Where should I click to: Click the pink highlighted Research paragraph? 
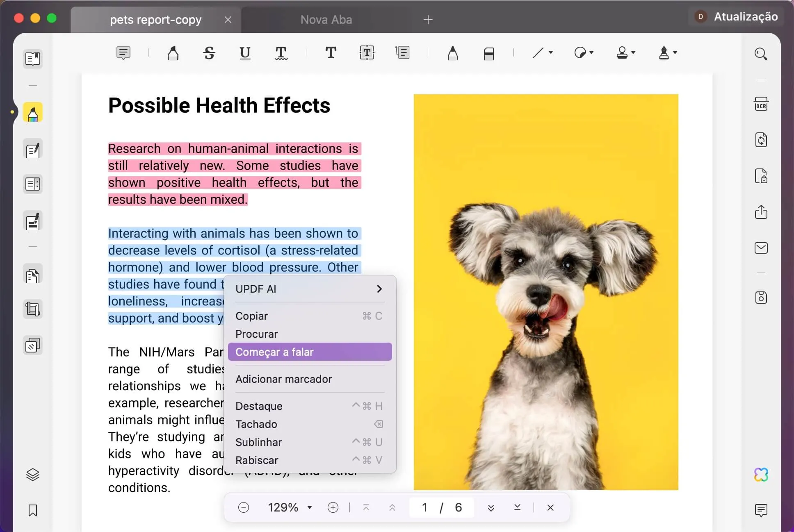(x=234, y=174)
